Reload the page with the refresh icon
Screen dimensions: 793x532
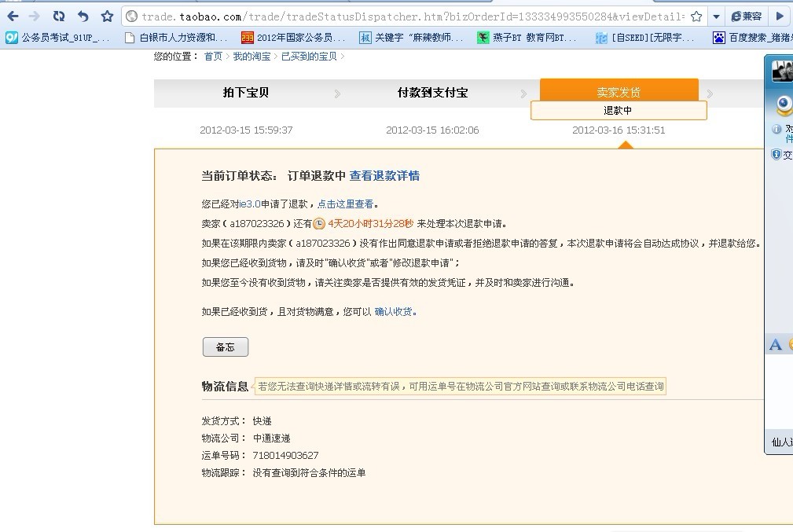[59, 17]
